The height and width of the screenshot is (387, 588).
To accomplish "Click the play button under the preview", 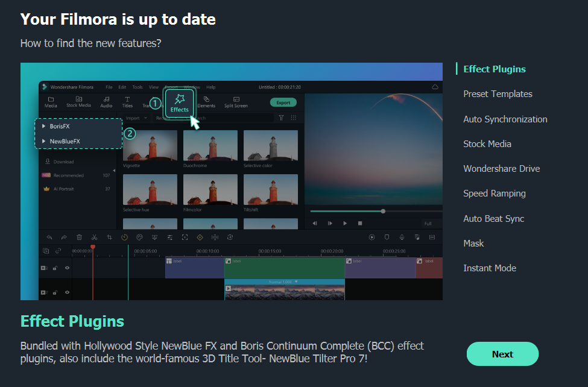I will pyautogui.click(x=345, y=223).
